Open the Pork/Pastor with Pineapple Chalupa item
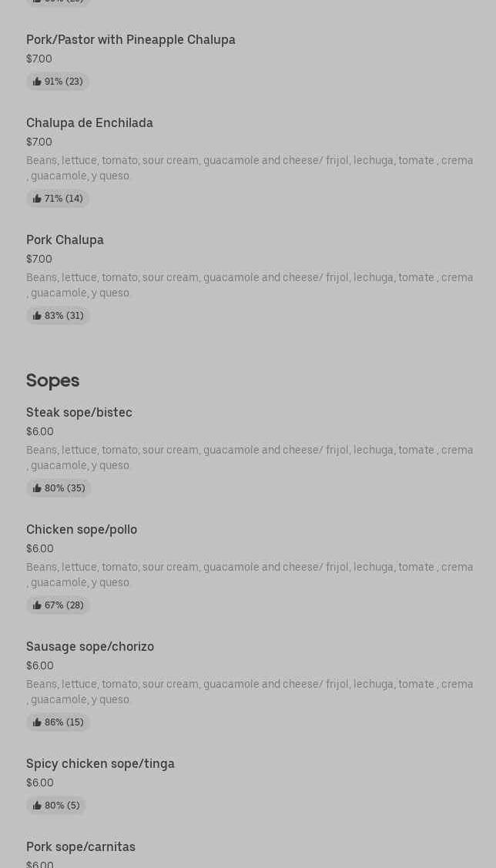This screenshot has width=496, height=868. point(131,40)
